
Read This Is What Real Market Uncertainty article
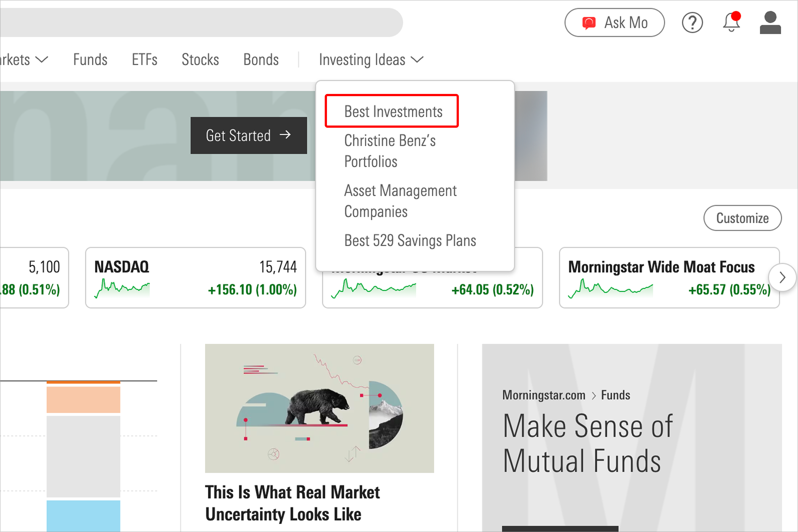pyautogui.click(x=293, y=503)
